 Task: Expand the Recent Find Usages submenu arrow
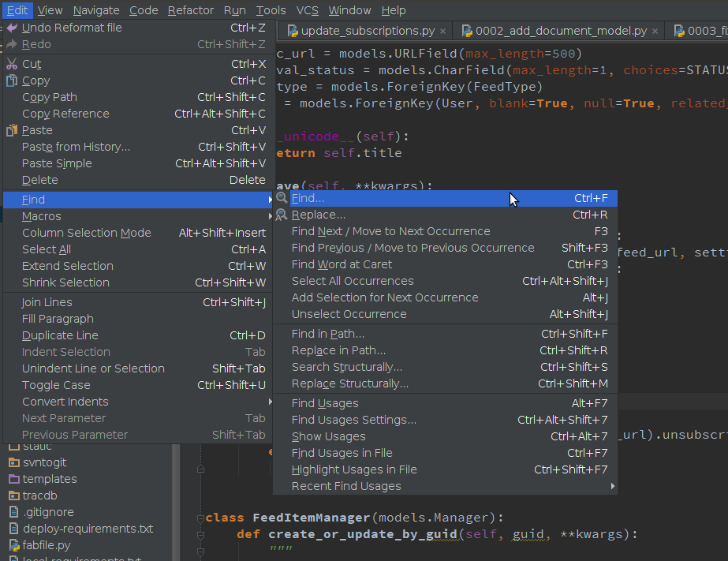[612, 486]
